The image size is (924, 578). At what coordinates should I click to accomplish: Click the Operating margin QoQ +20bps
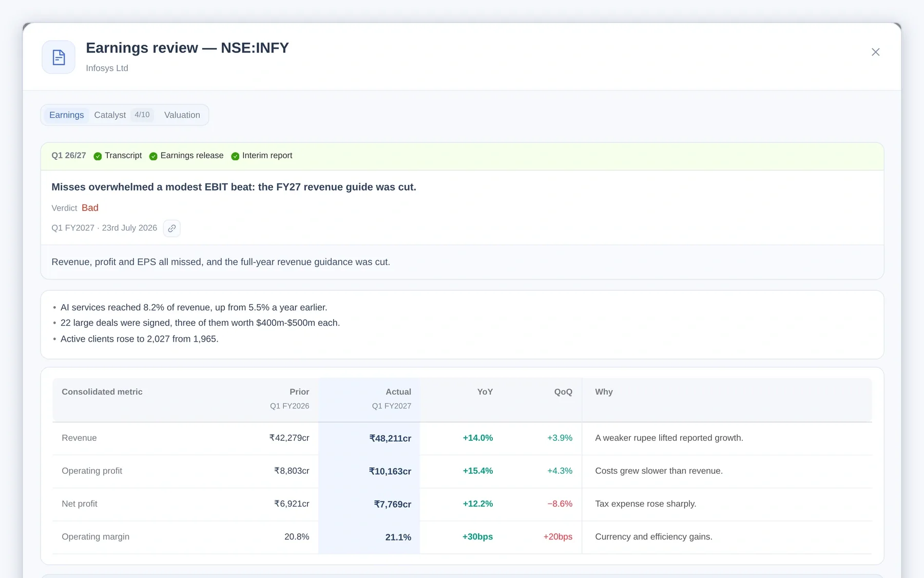click(558, 537)
